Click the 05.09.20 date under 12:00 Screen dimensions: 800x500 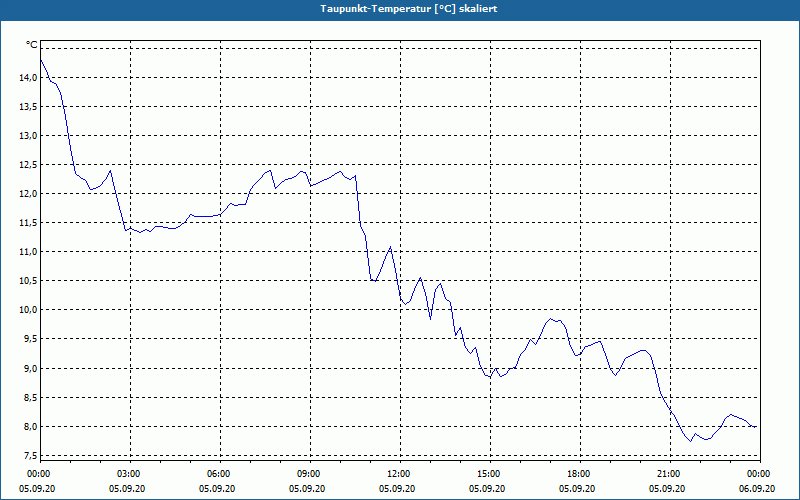tap(397, 489)
